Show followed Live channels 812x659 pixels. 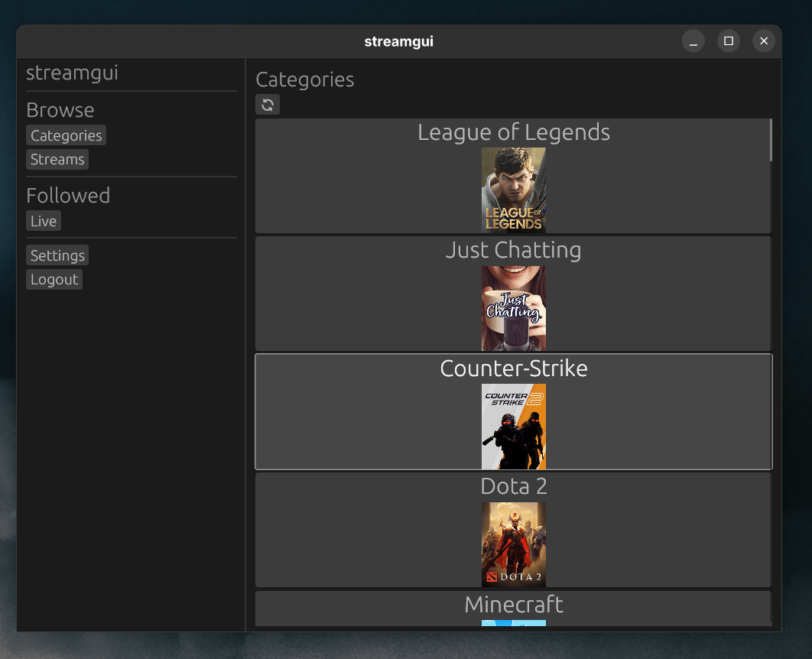coord(44,221)
